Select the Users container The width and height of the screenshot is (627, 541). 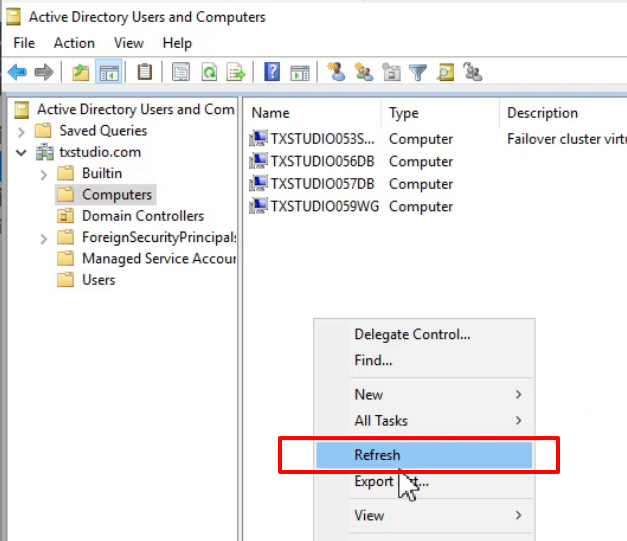pyautogui.click(x=98, y=280)
